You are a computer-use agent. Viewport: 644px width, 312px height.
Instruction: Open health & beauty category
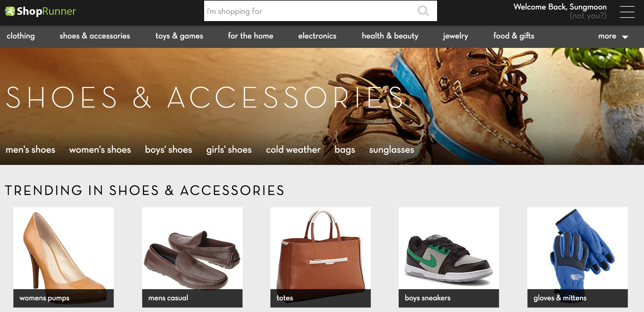point(390,36)
